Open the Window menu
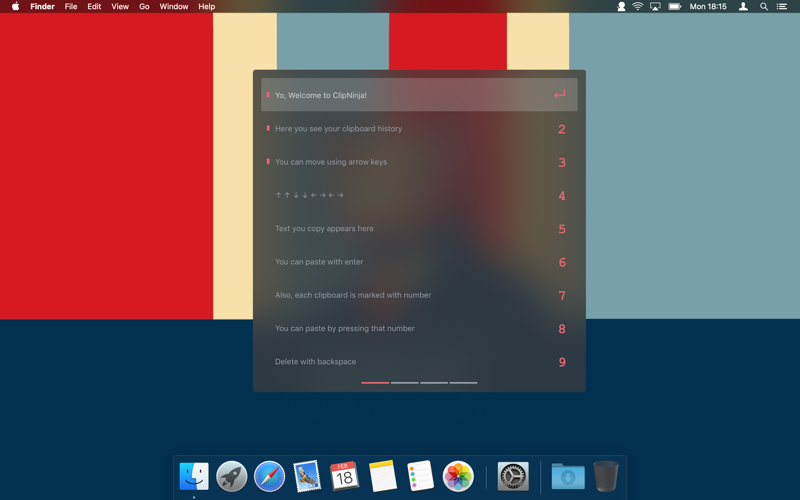This screenshot has width=800, height=500. click(x=173, y=6)
